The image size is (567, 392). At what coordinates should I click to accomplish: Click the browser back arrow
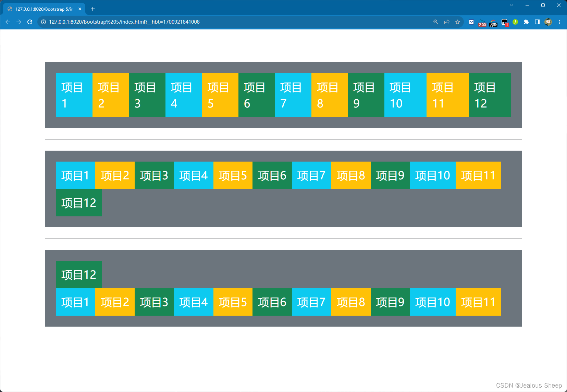pyautogui.click(x=8, y=22)
